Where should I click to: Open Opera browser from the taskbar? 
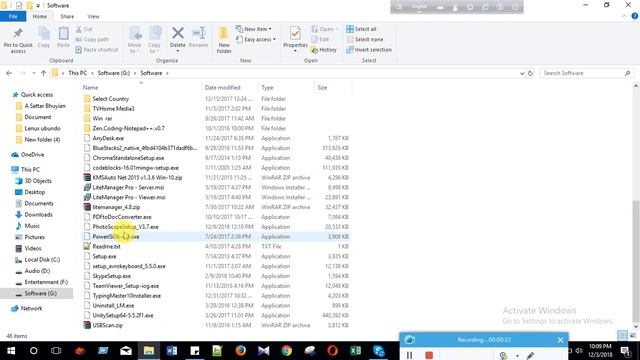(332, 351)
